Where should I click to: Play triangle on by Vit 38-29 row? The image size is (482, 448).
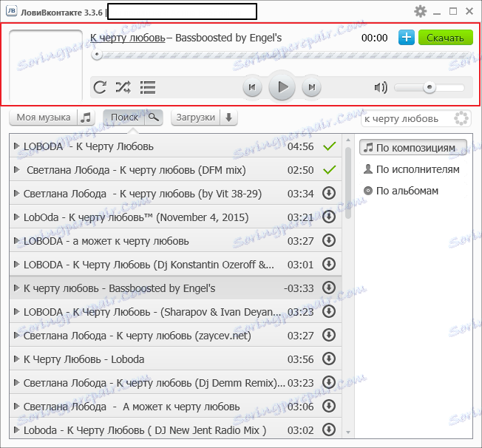tap(16, 194)
